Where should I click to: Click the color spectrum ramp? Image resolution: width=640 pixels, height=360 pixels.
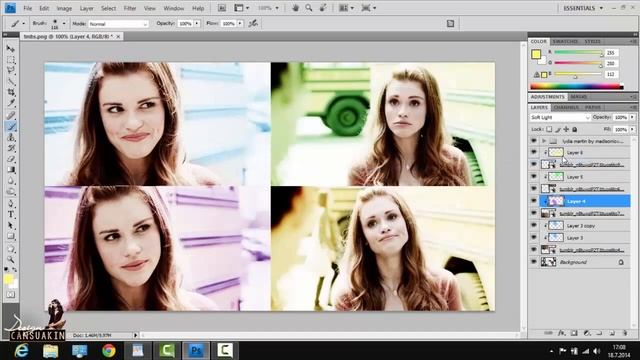pyautogui.click(x=576, y=86)
